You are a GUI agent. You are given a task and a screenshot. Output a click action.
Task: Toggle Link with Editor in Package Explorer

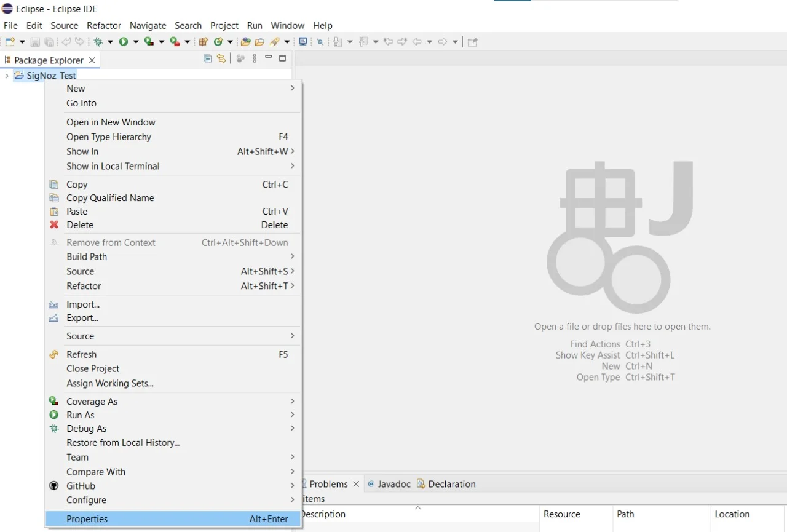click(221, 58)
